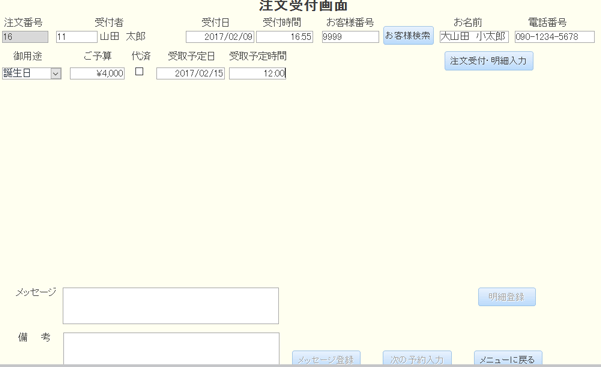Open 注文受付・明細入力 button

point(489,61)
